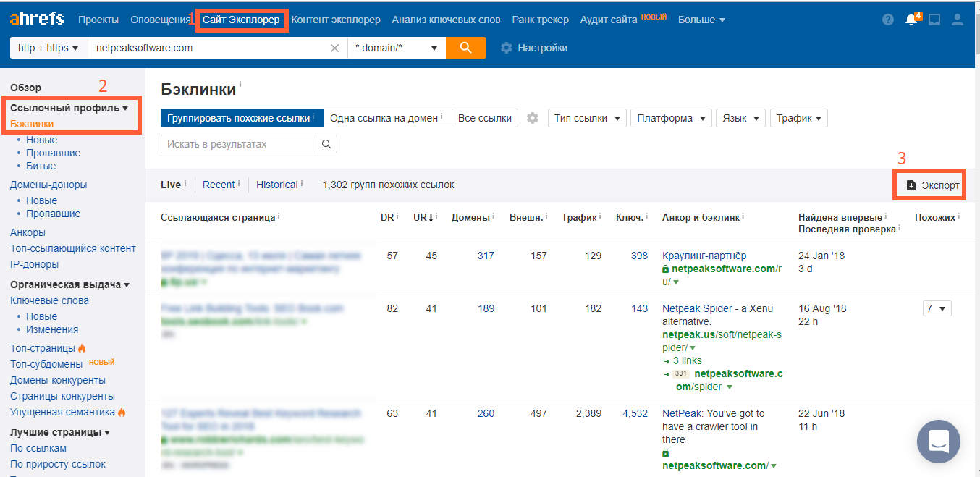Open Анкоры in sidebar

pyautogui.click(x=28, y=232)
